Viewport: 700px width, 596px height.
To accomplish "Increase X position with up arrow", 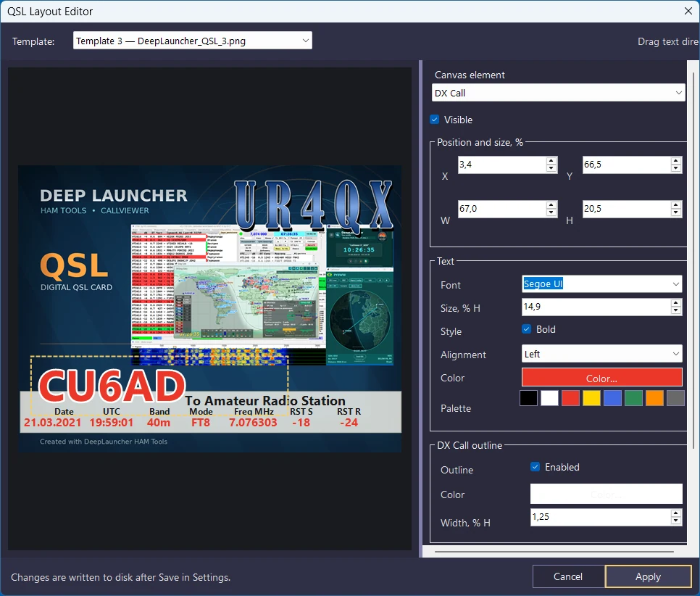I will [551, 161].
